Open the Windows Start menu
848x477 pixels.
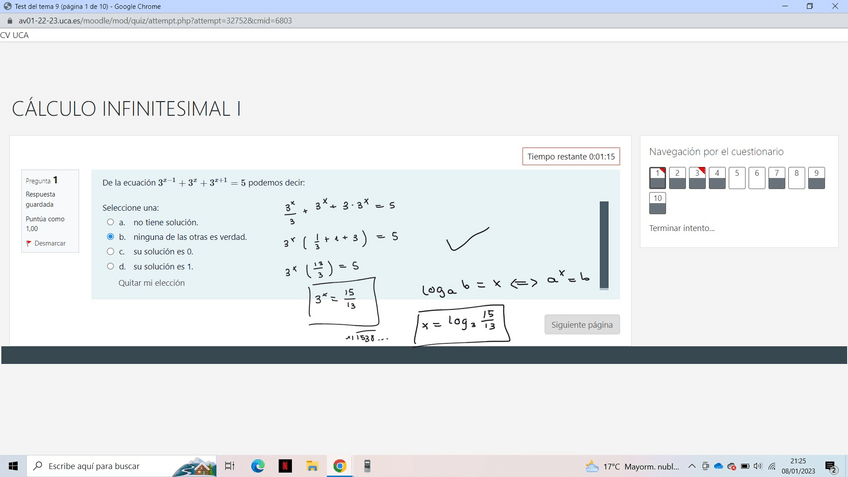pyautogui.click(x=13, y=466)
